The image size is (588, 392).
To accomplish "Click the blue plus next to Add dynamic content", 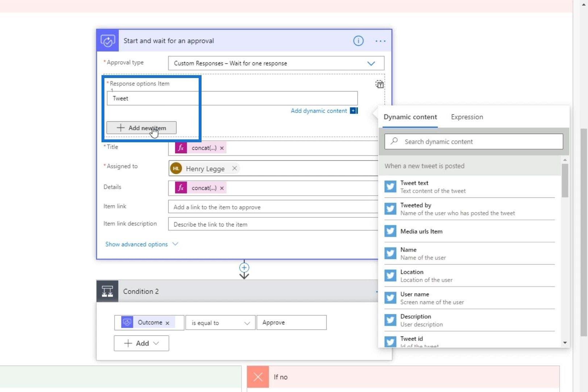I will click(x=354, y=111).
